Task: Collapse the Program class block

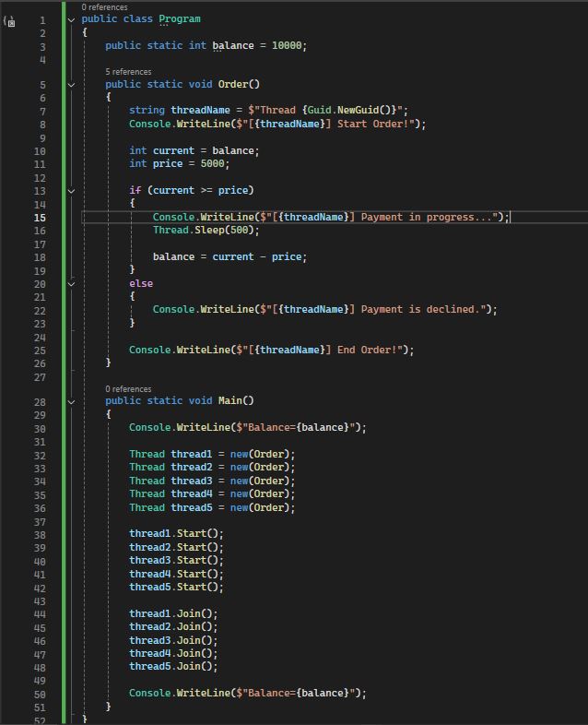Action: (x=71, y=19)
